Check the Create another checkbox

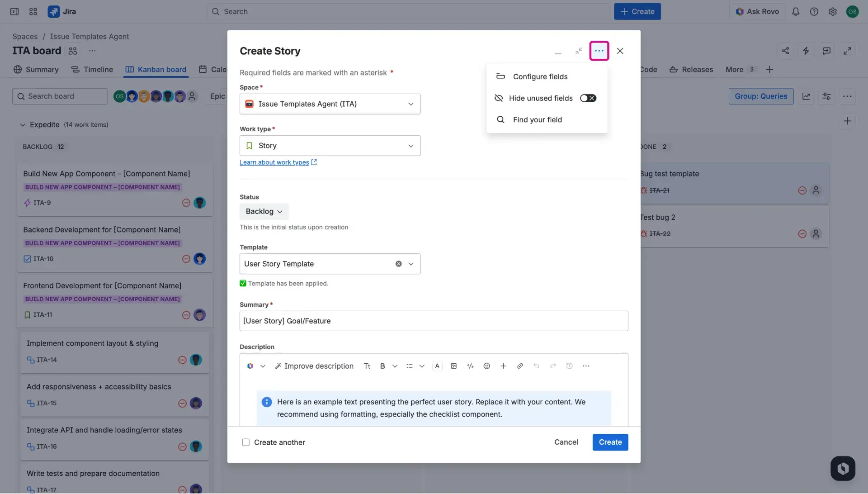pos(245,442)
